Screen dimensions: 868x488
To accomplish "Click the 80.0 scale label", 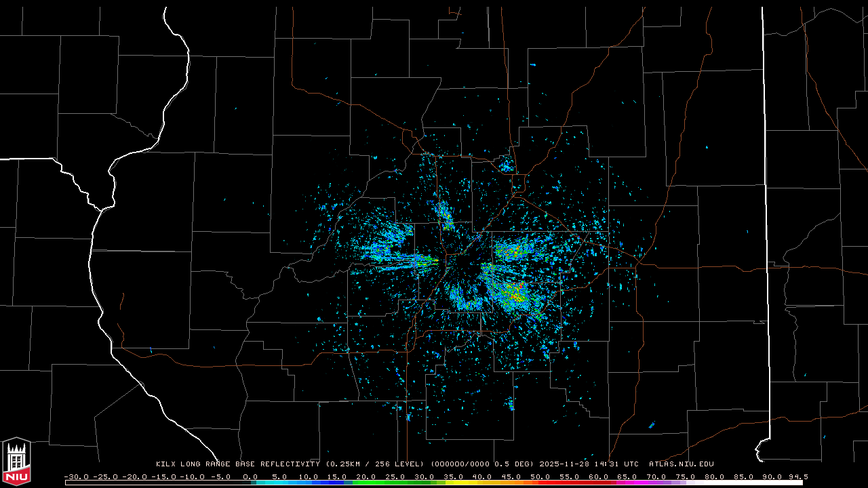I will (713, 476).
